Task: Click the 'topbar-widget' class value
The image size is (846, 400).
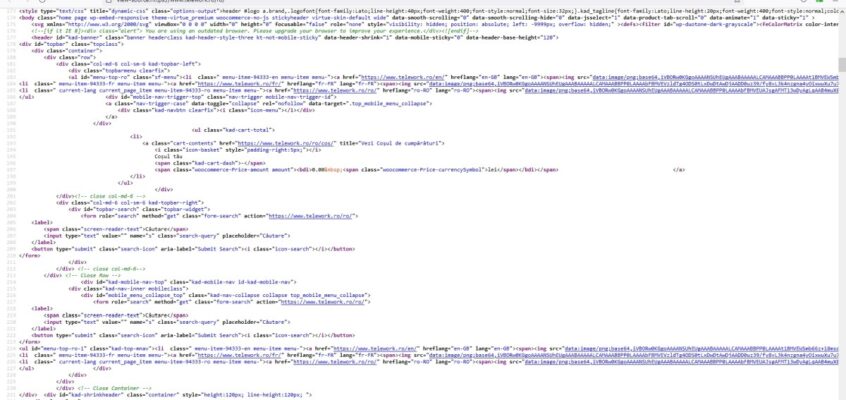Action: [187, 209]
